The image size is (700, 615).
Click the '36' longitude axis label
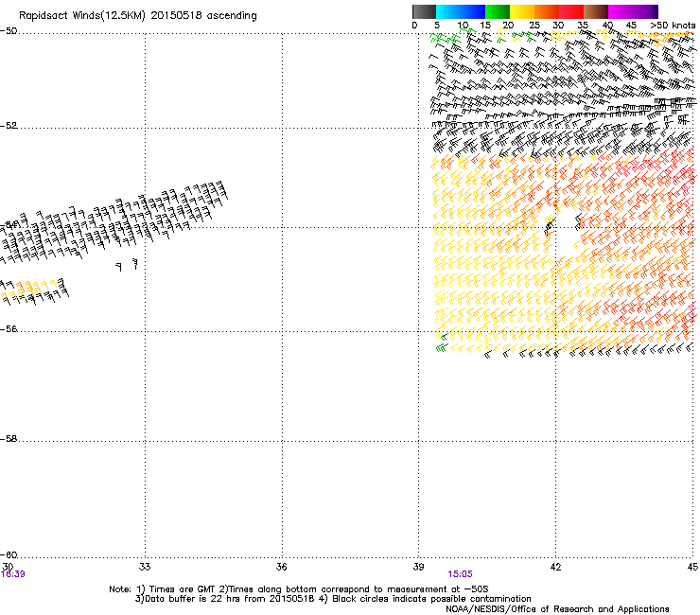click(x=281, y=567)
